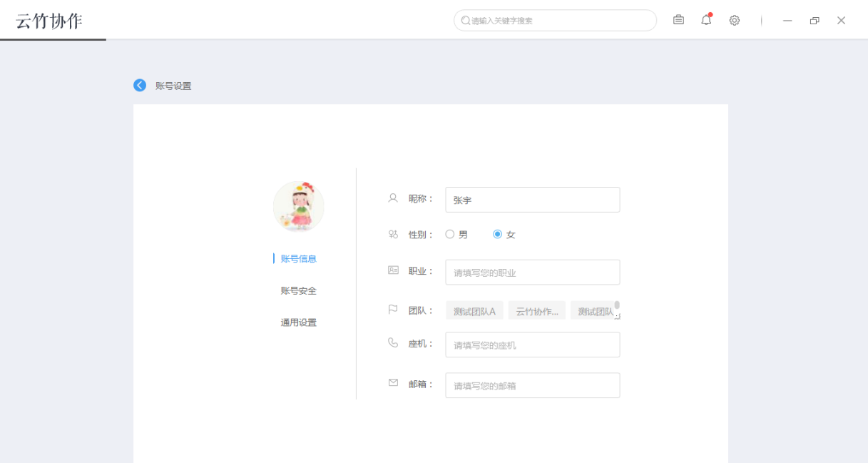The image size is (868, 463).
Task: Open the notifications bell icon
Action: (705, 20)
